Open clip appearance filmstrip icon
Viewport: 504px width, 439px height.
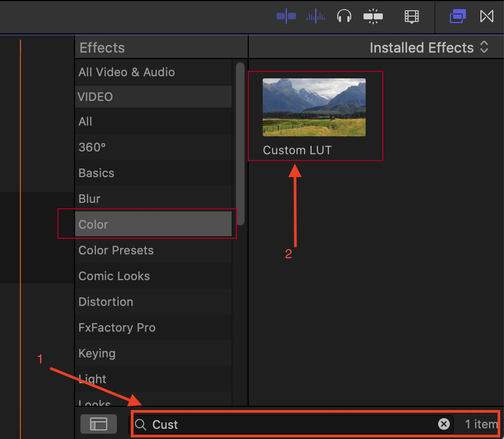pos(411,17)
